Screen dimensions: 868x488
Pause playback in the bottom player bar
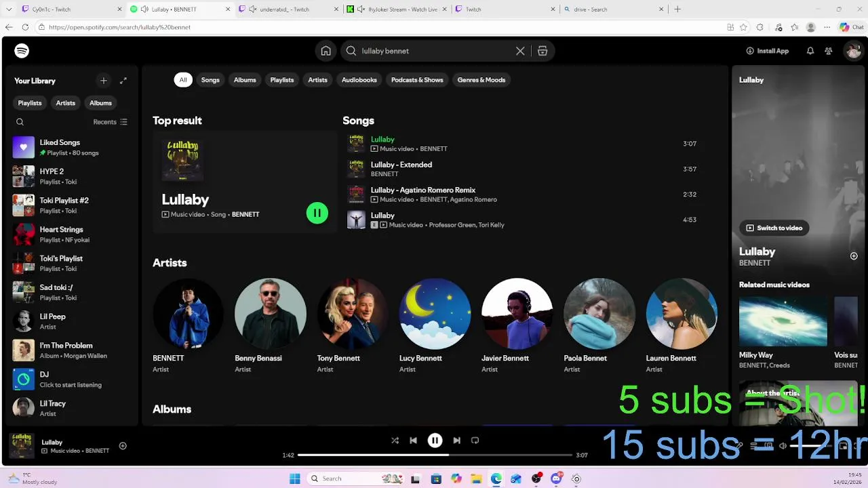(435, 441)
